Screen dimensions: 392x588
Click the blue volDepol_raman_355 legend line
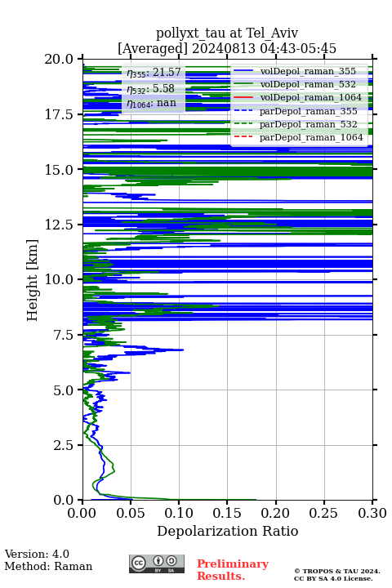point(243,71)
